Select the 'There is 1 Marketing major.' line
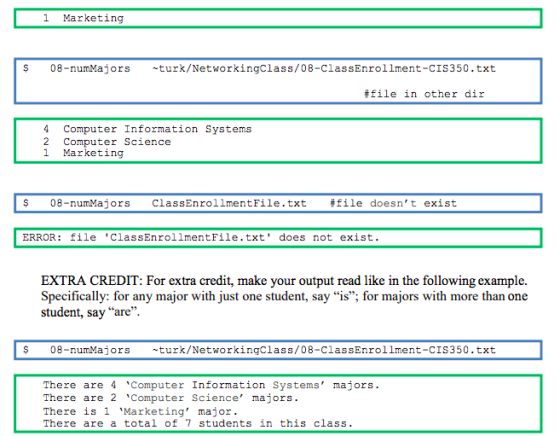This screenshot has height=436, width=560. click(x=140, y=411)
